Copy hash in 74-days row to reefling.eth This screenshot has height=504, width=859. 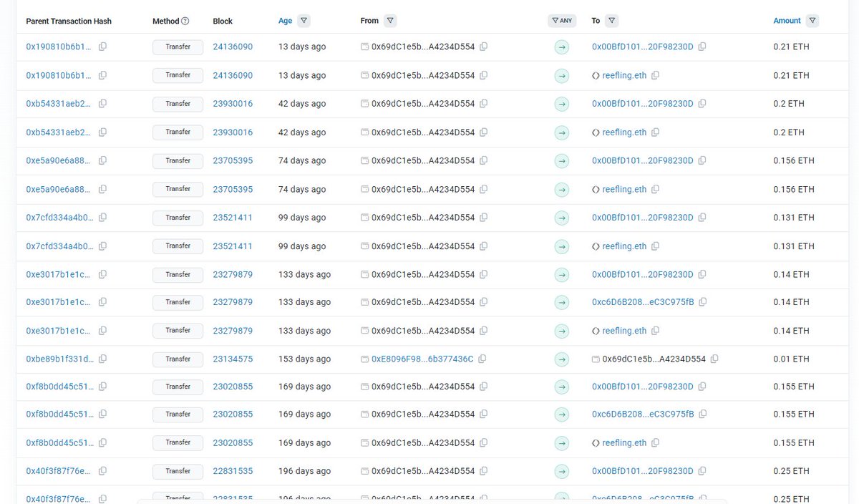(102, 189)
